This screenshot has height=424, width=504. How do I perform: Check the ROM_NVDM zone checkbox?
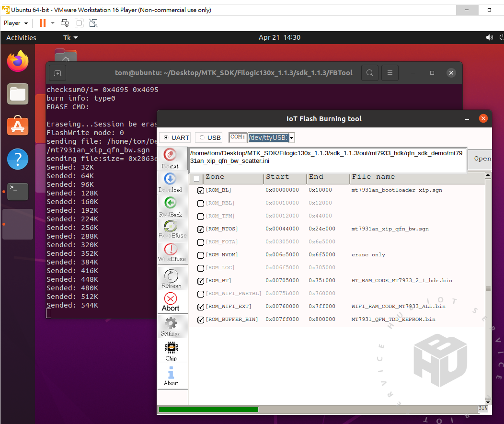tap(201, 255)
